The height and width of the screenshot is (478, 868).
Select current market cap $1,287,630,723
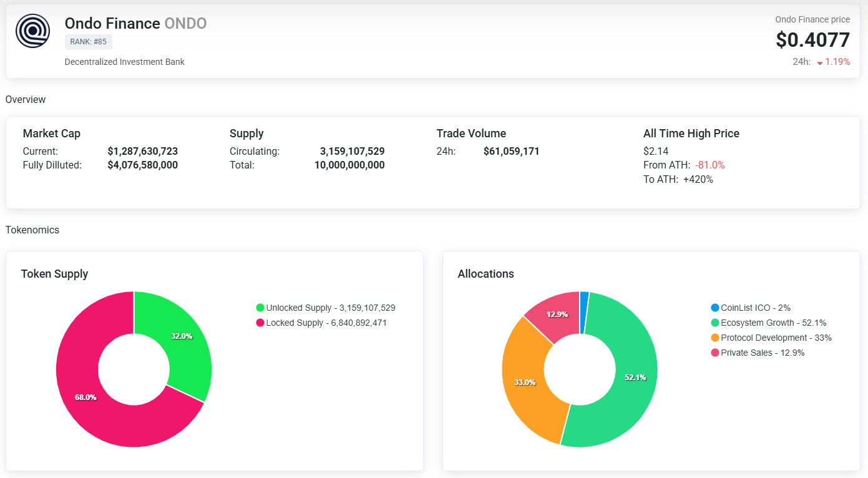pyautogui.click(x=143, y=151)
